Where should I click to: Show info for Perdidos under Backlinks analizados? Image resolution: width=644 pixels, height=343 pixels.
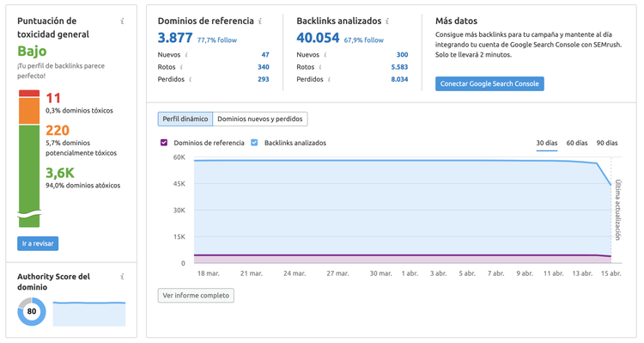pos(329,79)
